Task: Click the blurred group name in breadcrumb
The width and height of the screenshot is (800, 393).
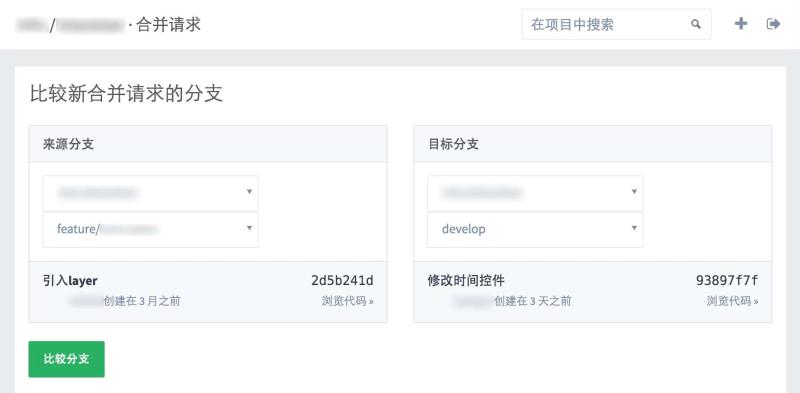Action: pyautogui.click(x=31, y=25)
